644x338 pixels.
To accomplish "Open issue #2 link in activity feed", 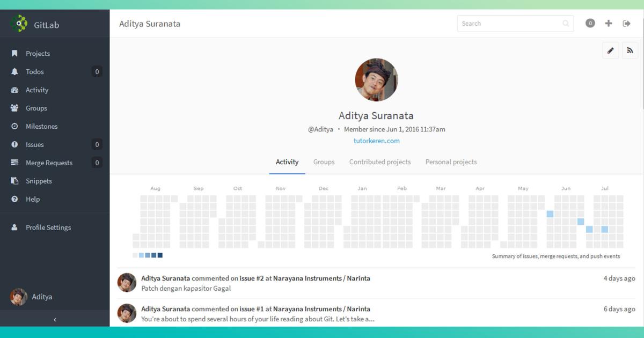I will click(x=252, y=278).
